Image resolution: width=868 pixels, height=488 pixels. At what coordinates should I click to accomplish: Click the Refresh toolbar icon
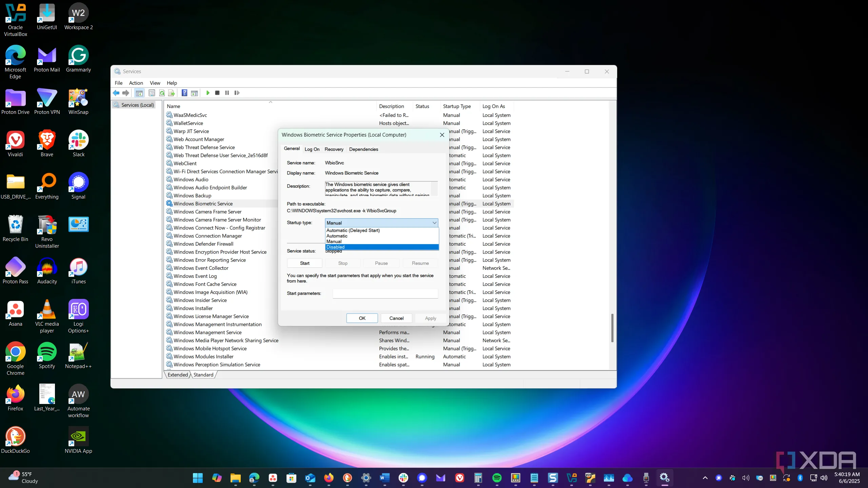[x=162, y=93]
